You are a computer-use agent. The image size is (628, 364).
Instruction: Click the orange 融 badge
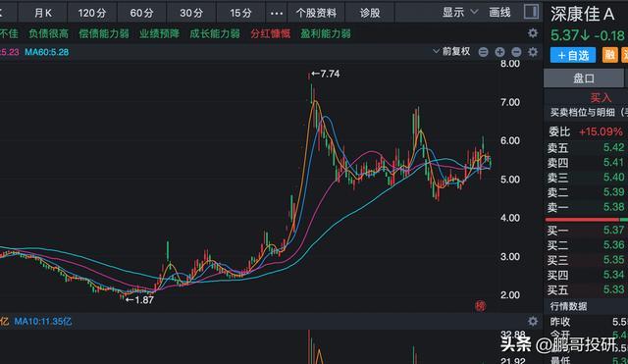point(609,55)
